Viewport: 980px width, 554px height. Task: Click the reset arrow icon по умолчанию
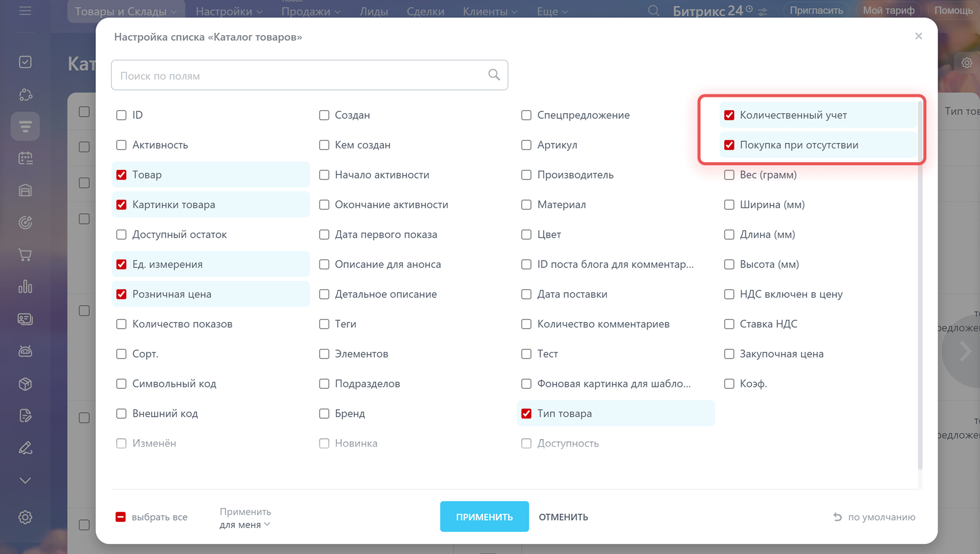click(838, 517)
